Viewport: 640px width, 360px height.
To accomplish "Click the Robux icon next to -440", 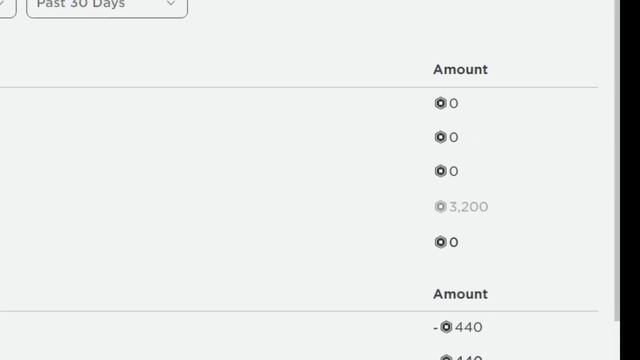I will 446,327.
